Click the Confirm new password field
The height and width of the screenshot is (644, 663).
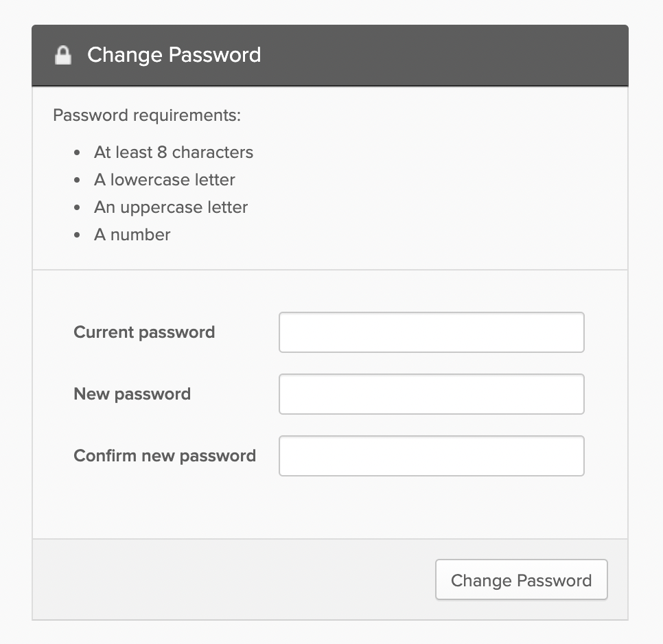click(x=431, y=456)
